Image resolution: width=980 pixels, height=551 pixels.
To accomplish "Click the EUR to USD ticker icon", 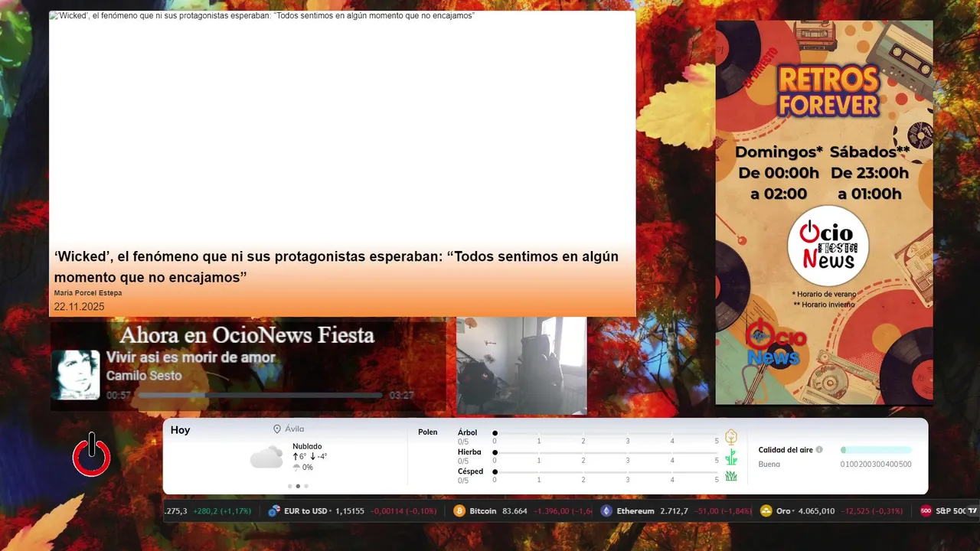I will (x=274, y=511).
